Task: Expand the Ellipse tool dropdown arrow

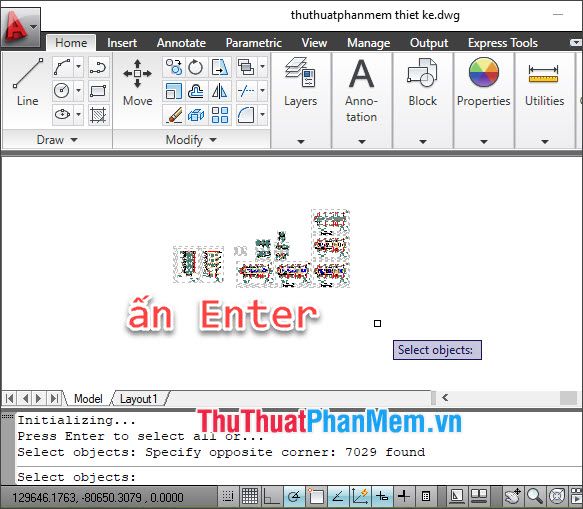Action: 78,114
